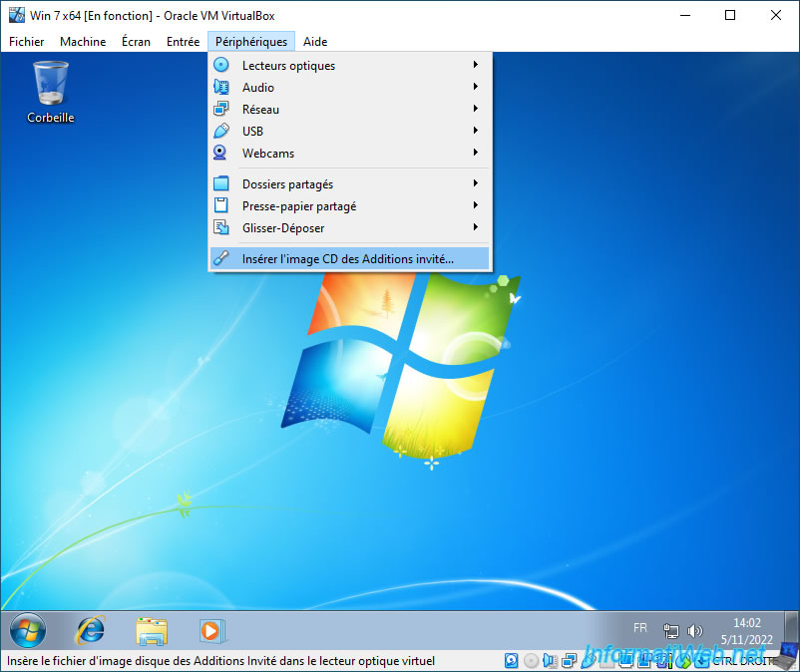Open Windows Media Player taskbar icon
The image size is (800, 672).
pos(211,630)
